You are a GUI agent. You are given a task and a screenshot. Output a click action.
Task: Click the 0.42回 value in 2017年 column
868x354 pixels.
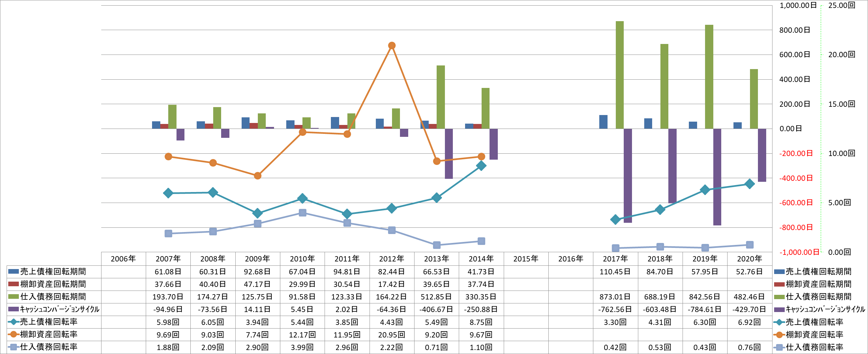615,347
